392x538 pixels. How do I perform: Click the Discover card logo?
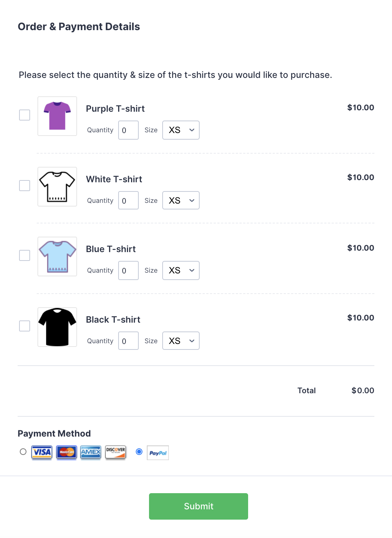pyautogui.click(x=116, y=452)
